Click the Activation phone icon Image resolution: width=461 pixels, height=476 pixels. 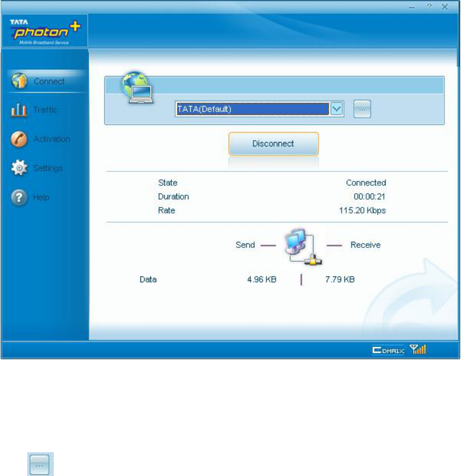(x=19, y=139)
